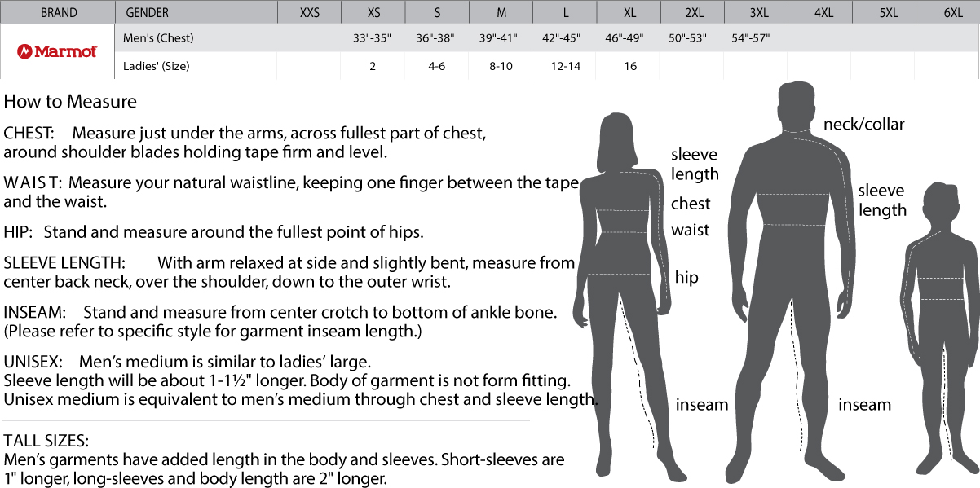Image resolution: width=980 pixels, height=488 pixels.
Task: Click ladies' S size value 4-6
Action: [436, 66]
